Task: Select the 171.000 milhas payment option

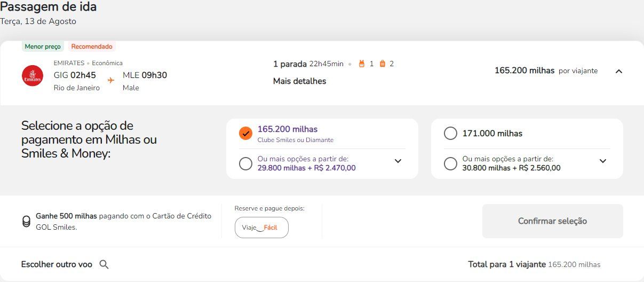Action: 450,134
